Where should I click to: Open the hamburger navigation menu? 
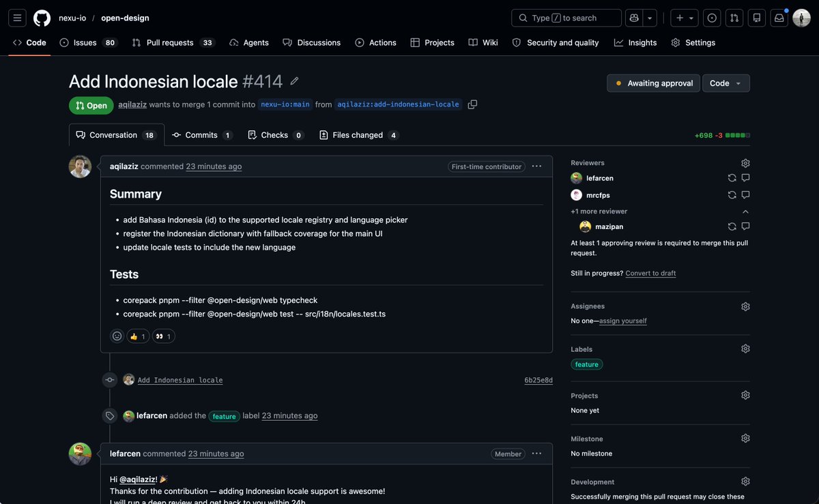click(x=18, y=18)
